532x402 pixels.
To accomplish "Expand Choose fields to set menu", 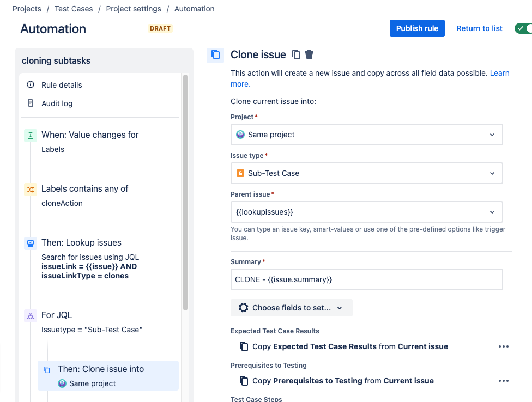I will [x=292, y=308].
